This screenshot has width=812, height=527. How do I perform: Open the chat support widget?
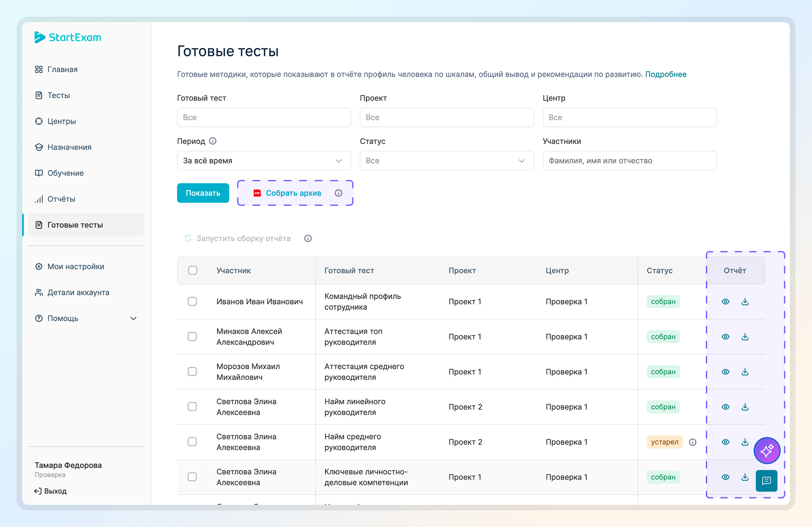click(767, 481)
